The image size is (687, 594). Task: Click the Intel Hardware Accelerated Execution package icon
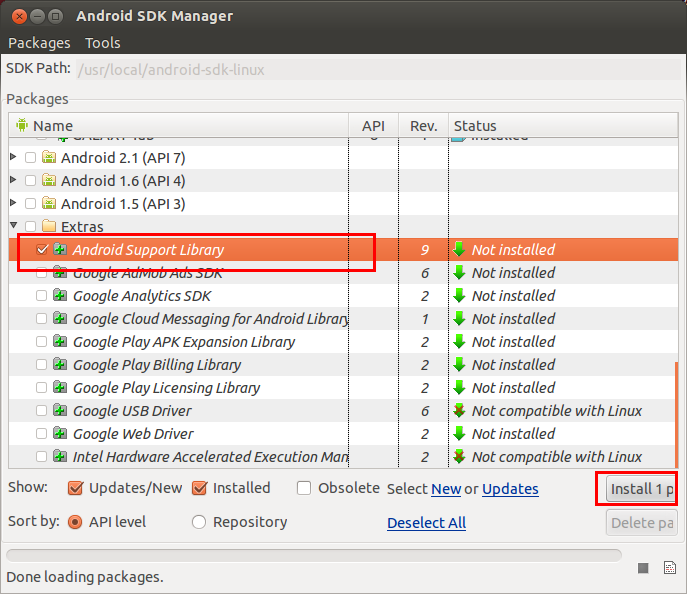[60, 456]
